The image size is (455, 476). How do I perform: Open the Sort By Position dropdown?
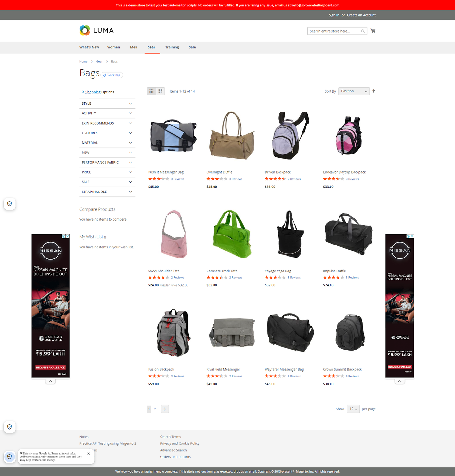point(354,91)
